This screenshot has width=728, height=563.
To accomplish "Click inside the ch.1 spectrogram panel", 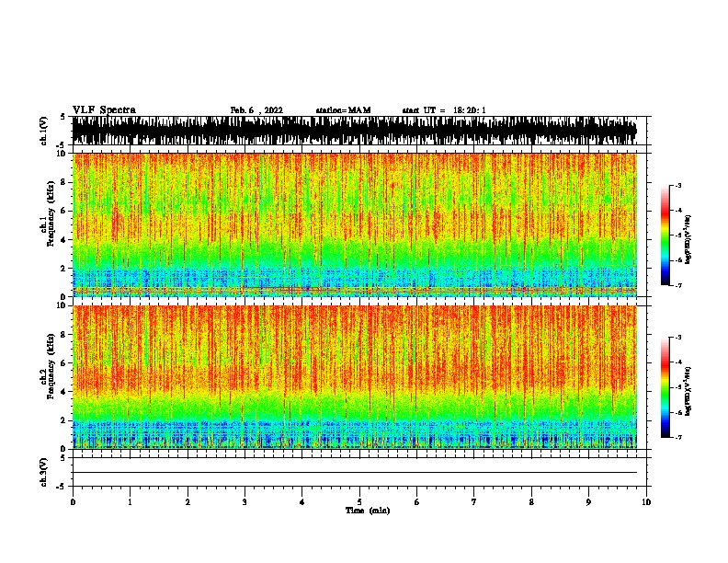I will (355, 224).
